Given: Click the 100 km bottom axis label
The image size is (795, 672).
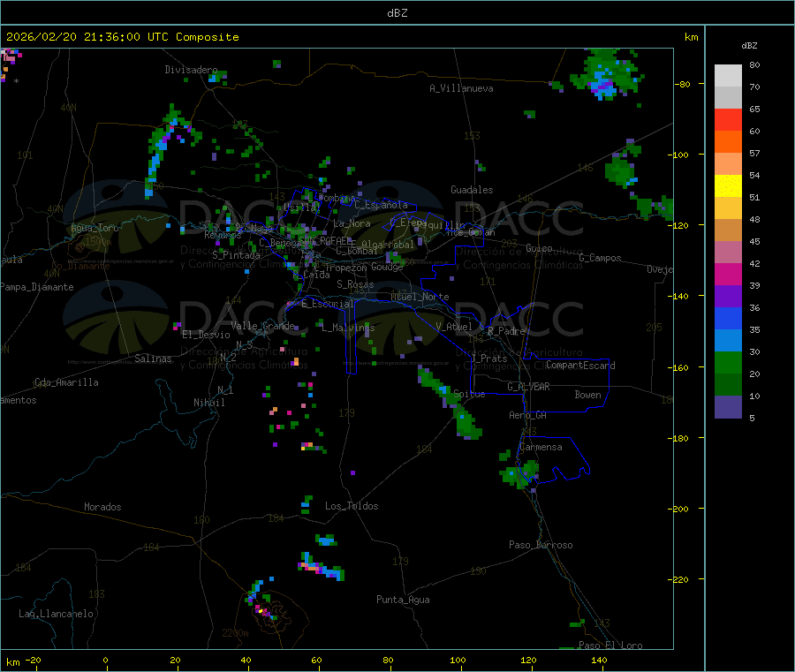Looking at the screenshot, I should click(x=458, y=660).
